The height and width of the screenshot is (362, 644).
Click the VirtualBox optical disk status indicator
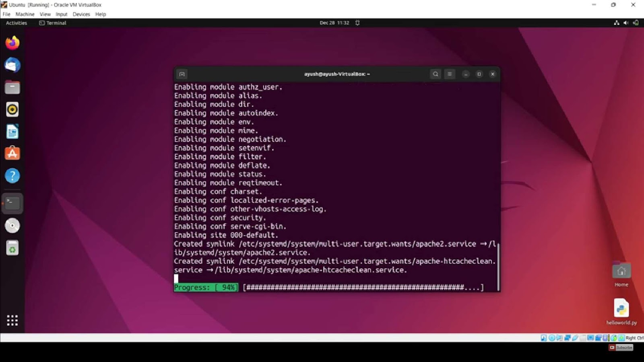click(x=552, y=338)
